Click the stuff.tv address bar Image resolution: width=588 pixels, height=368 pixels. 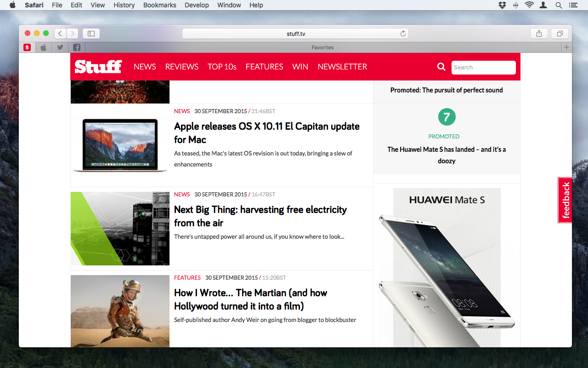(x=295, y=34)
